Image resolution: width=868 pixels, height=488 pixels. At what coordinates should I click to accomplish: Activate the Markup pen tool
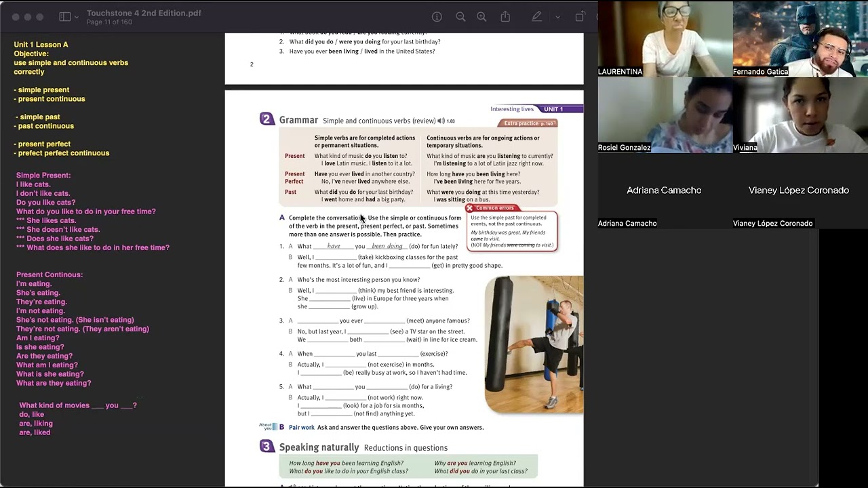[537, 17]
